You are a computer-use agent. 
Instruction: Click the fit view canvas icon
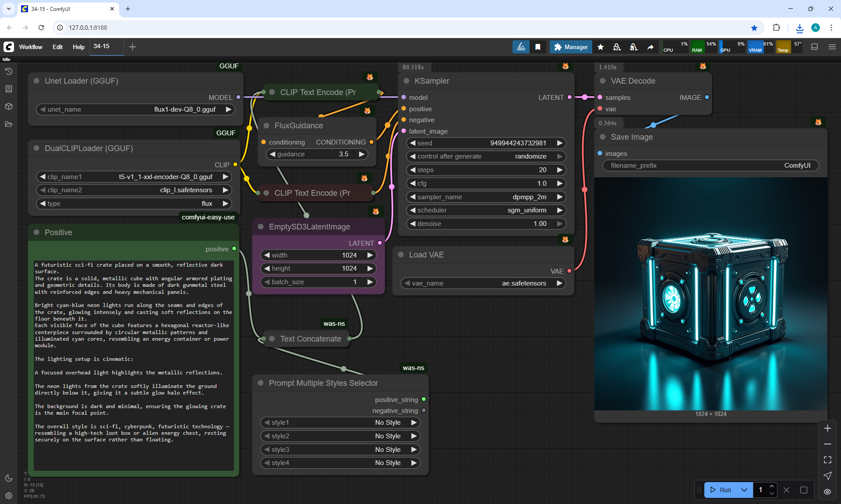click(827, 460)
